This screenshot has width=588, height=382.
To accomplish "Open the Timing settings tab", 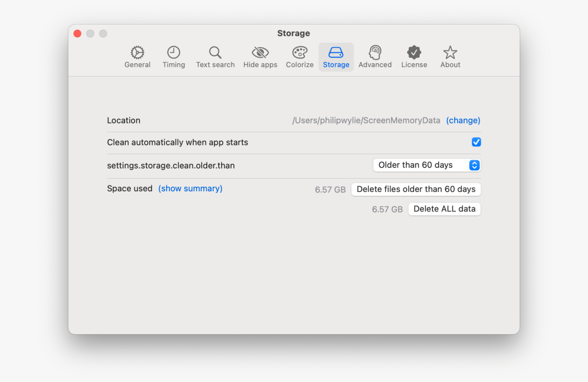I will (x=173, y=57).
